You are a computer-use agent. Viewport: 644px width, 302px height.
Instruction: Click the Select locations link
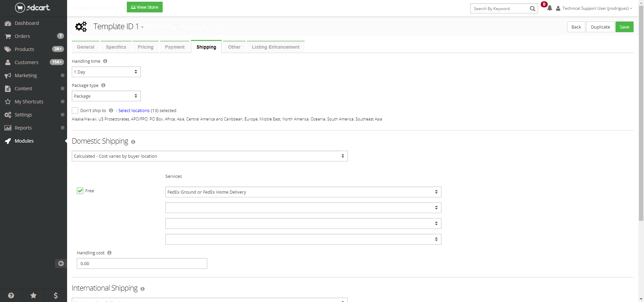click(134, 110)
